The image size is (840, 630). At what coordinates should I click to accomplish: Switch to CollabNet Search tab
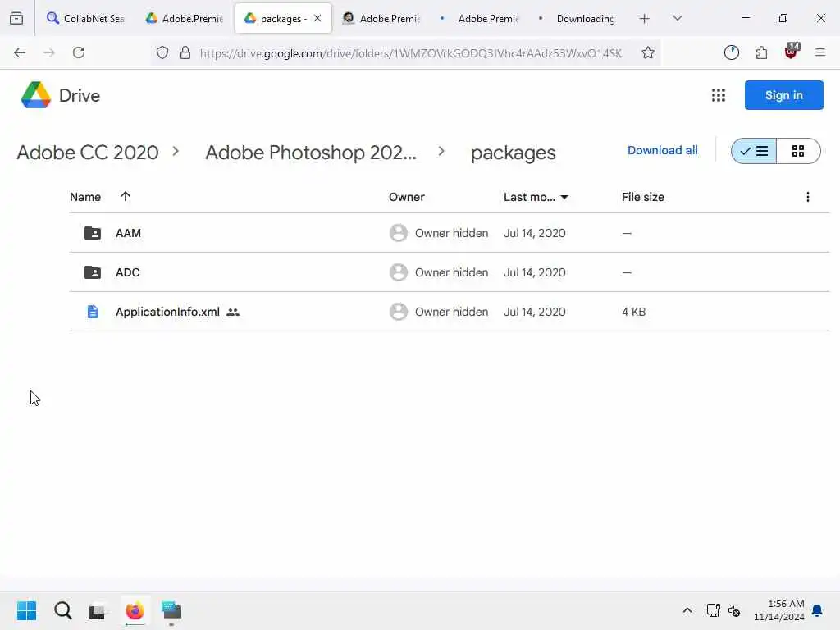[85, 18]
